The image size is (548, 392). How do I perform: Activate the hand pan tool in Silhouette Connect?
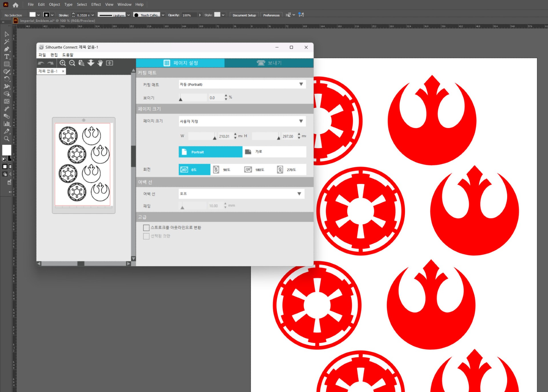pyautogui.click(x=100, y=63)
